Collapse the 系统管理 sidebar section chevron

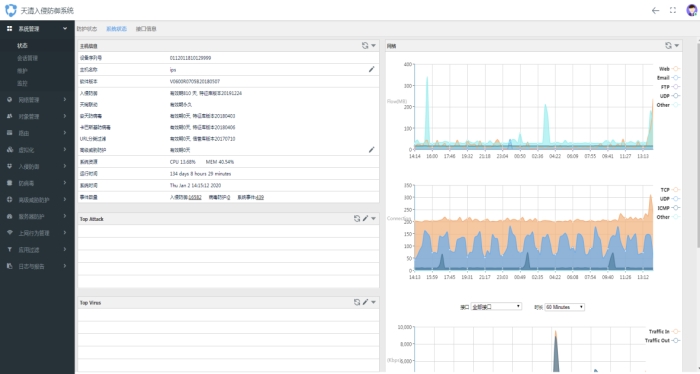[65, 29]
